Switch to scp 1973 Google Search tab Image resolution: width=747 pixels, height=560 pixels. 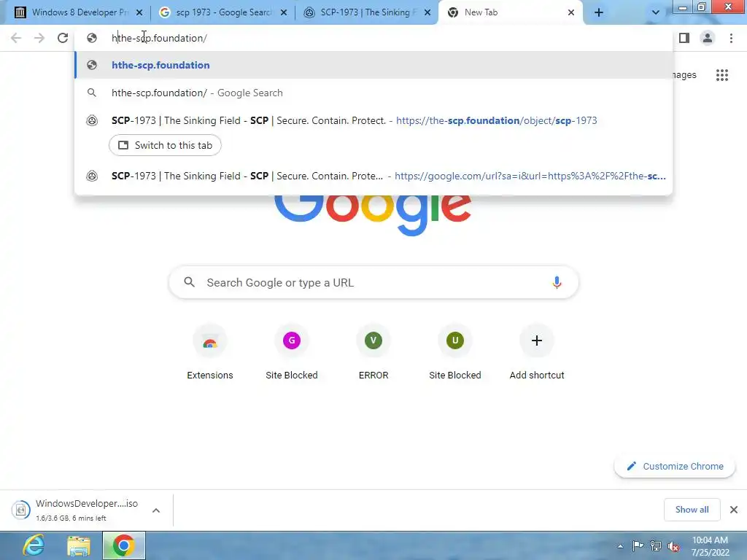pos(223,12)
